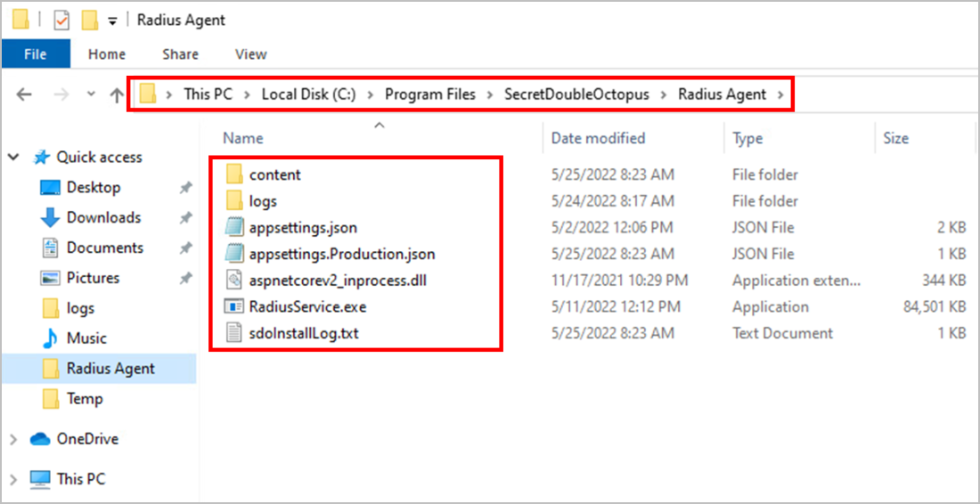Click the New folder icon in title bar
Viewport: 980px width, 504px height.
(x=91, y=21)
